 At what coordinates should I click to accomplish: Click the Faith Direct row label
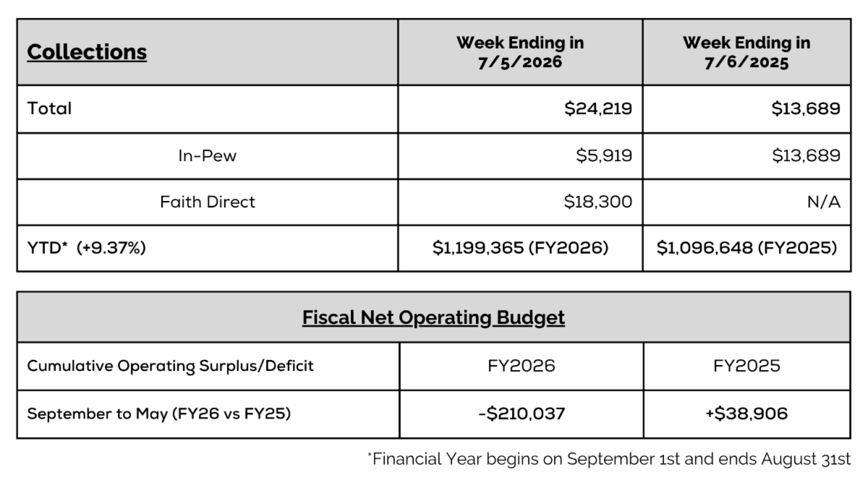[x=208, y=202]
